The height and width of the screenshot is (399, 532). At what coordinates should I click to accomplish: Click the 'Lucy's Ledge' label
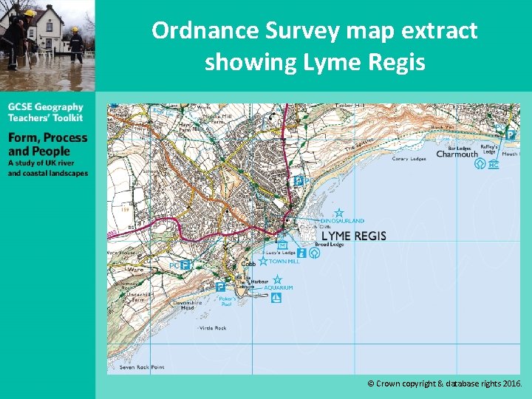[x=281, y=253]
